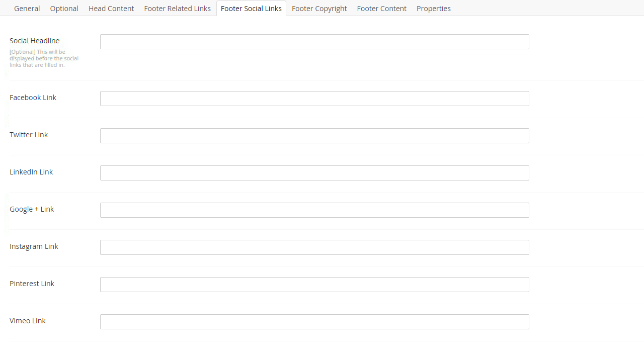The width and height of the screenshot is (644, 362).
Task: Click the Google + Link label
Action: click(32, 209)
